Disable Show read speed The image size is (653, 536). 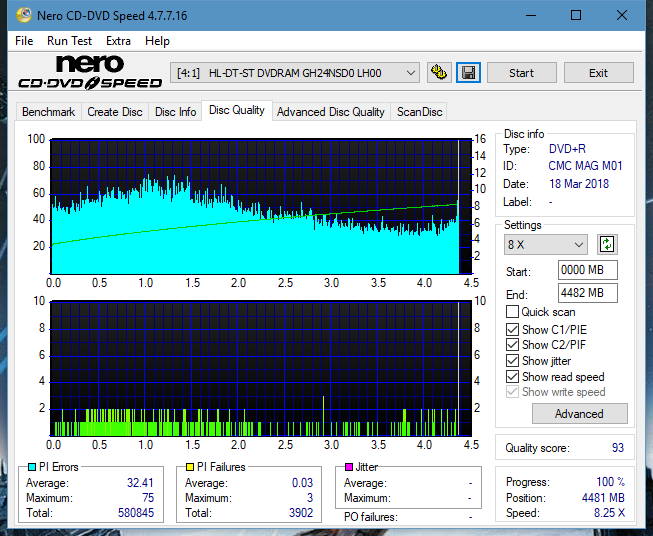coord(512,377)
